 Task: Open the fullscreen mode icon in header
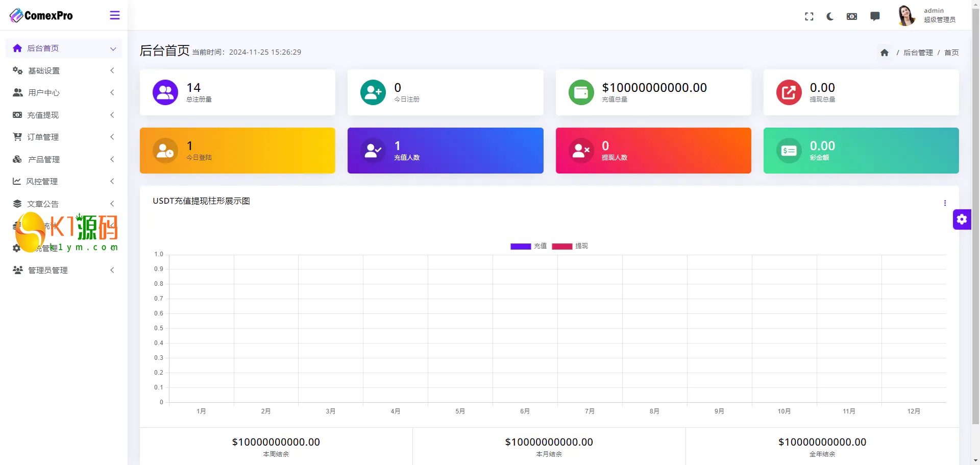pos(809,16)
